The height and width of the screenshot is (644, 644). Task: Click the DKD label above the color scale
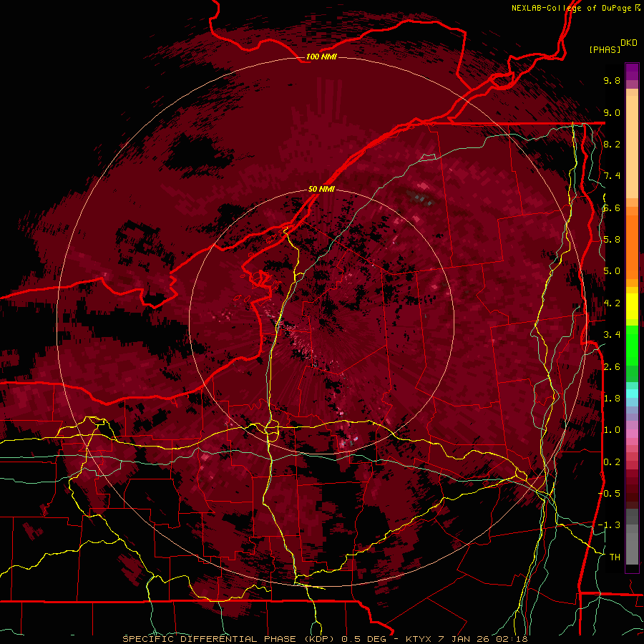point(629,43)
